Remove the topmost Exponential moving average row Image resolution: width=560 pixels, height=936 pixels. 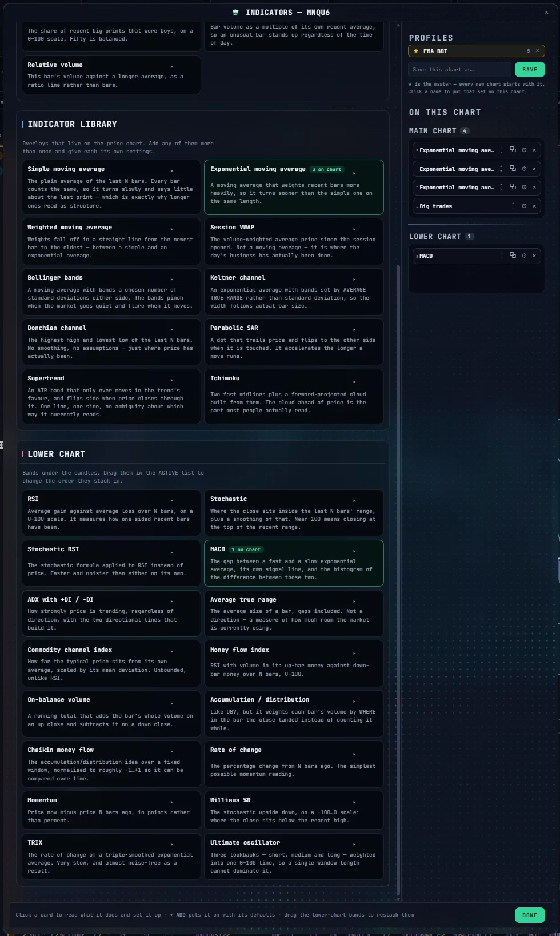click(534, 150)
